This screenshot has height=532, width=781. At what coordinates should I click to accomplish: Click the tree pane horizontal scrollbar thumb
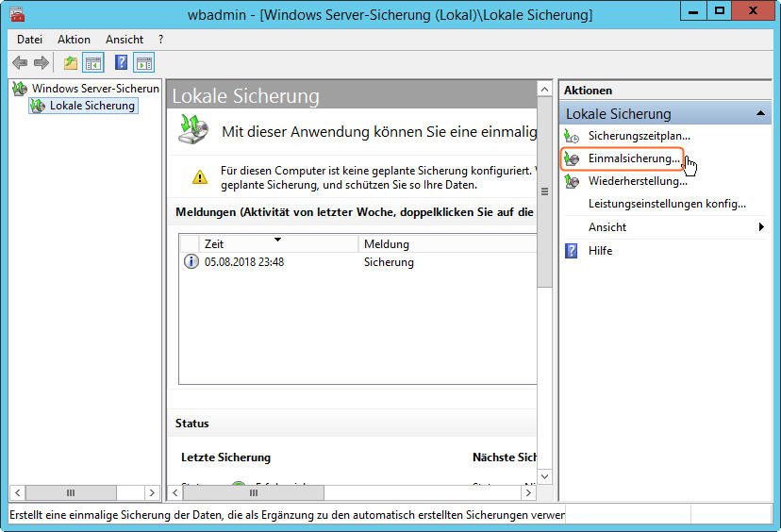71,492
